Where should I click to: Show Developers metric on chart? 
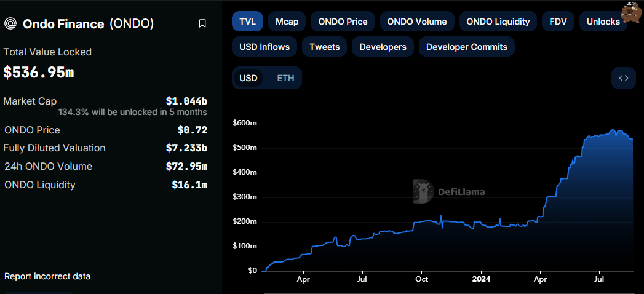383,47
